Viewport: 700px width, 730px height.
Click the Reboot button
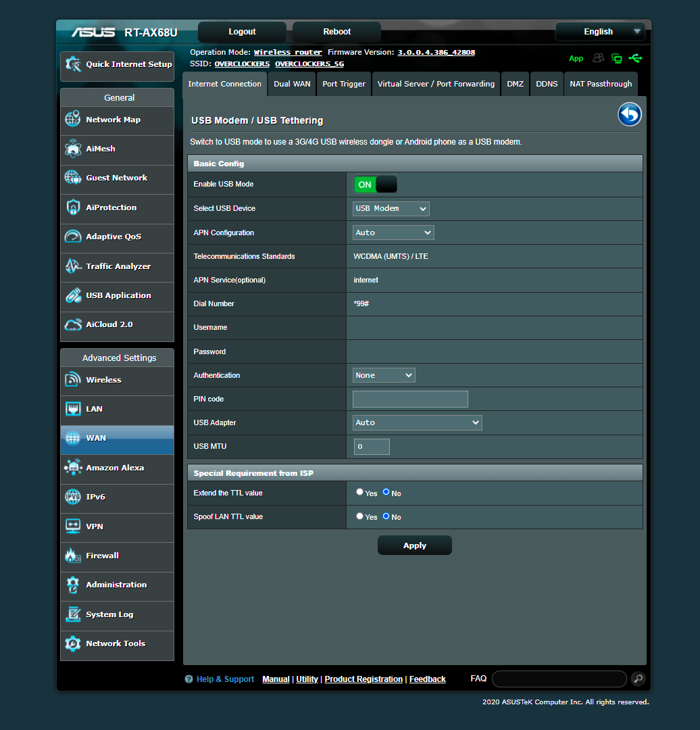pyautogui.click(x=337, y=32)
